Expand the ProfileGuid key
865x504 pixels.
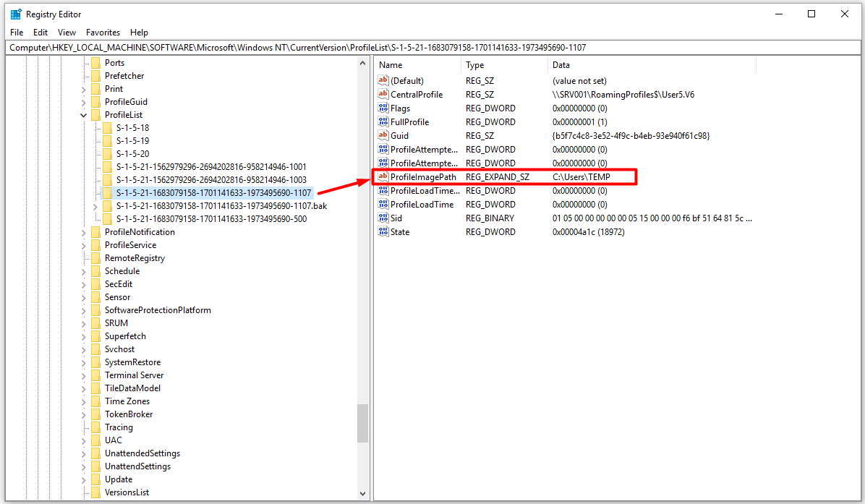tap(83, 102)
